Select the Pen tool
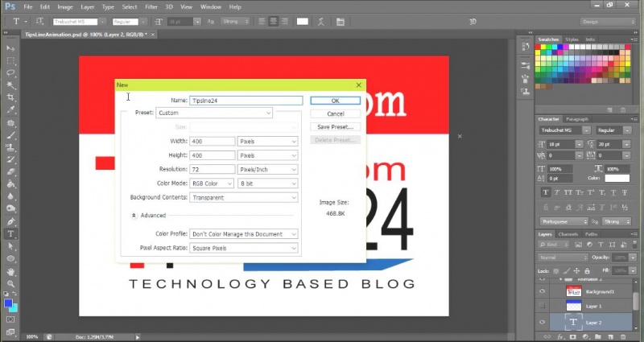 [x=10, y=222]
